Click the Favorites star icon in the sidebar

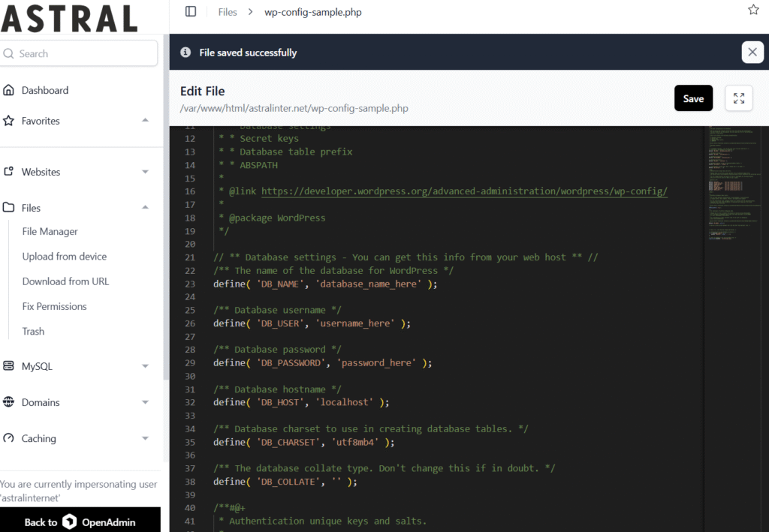coord(8,121)
